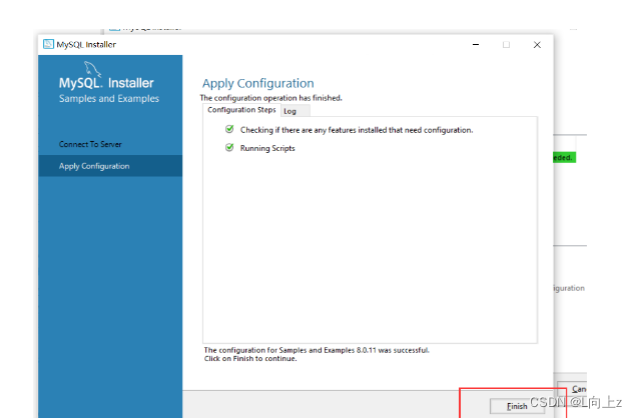Click the MySQL Installer title bar icon
This screenshot has width=637, height=418.
click(x=48, y=44)
